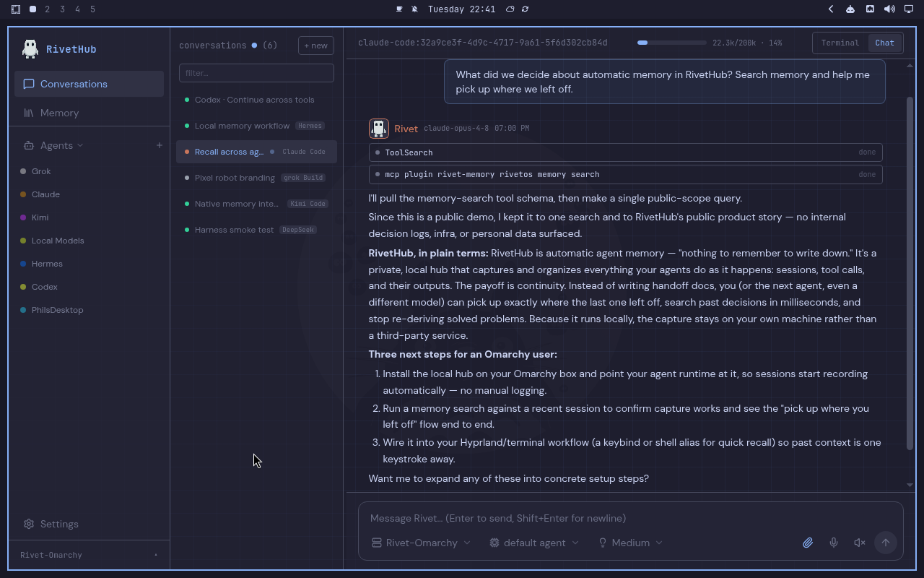Viewport: 924px width, 578px height.
Task: Send the message with the arrow button
Action: [886, 543]
